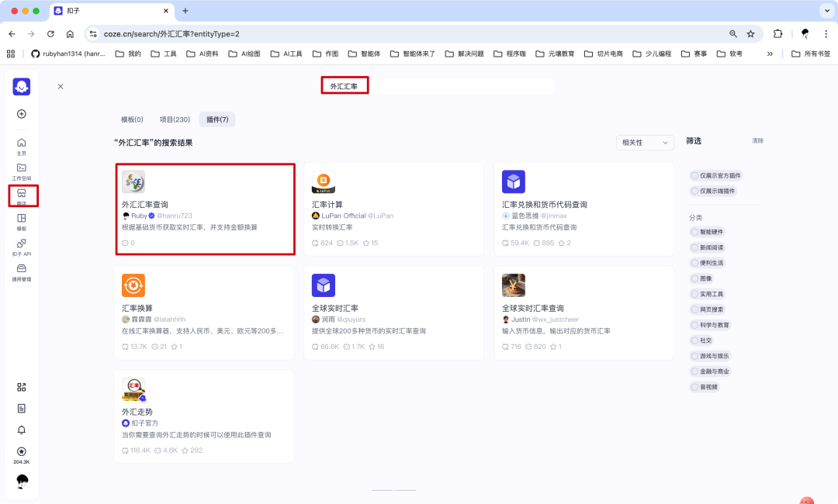The height and width of the screenshot is (504, 838).
Task: Select the 扣子 browser tab
Action: (x=111, y=11)
